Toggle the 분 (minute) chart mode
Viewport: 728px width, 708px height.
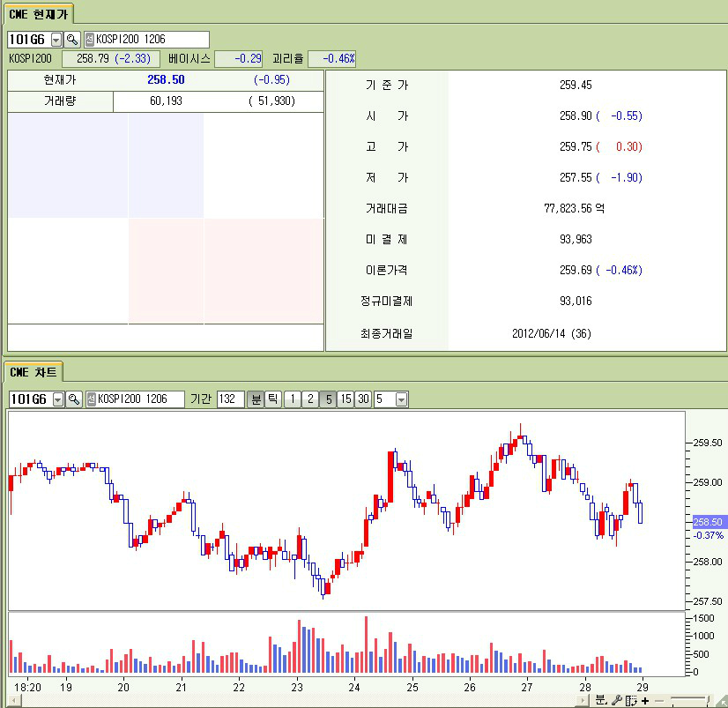point(256,399)
